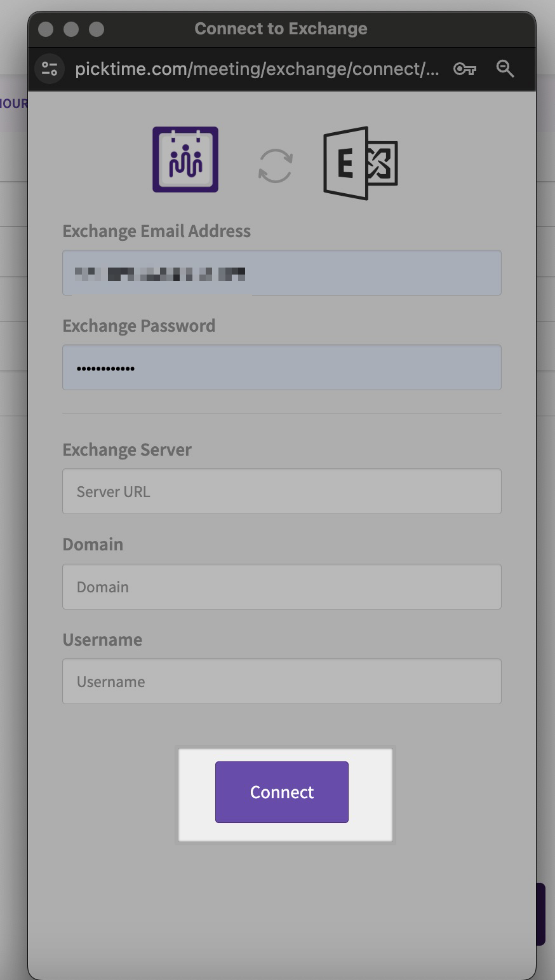Viewport: 555px width, 980px height.
Task: Click the Connect to Exchange title bar
Action: coord(280,29)
